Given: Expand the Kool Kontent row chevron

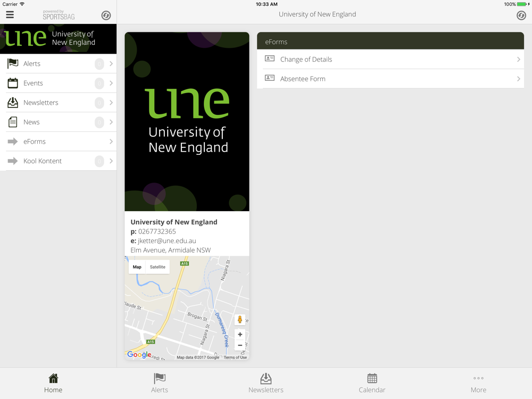Looking at the screenshot, I should (111, 161).
